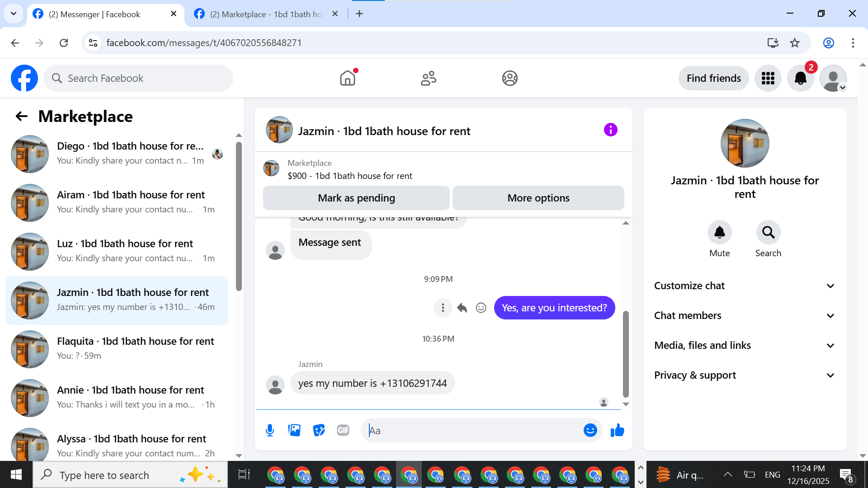Close the Marketplace browser tab
868x488 pixels.
point(335,14)
